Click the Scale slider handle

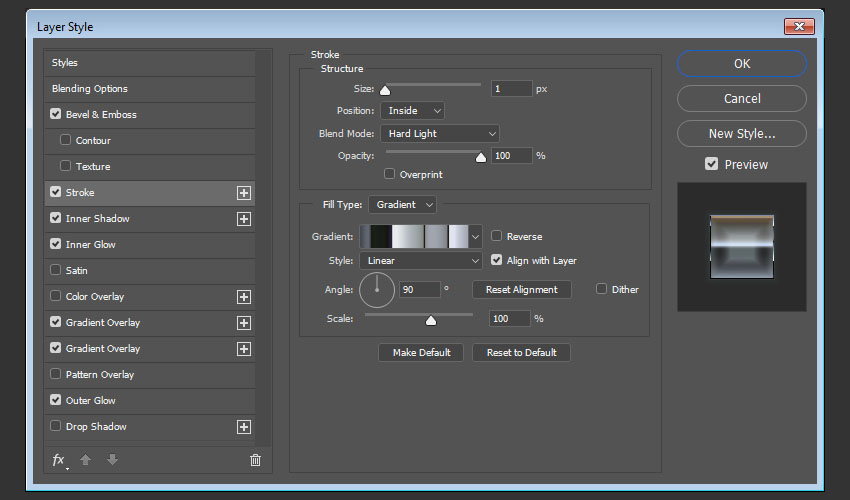click(431, 321)
